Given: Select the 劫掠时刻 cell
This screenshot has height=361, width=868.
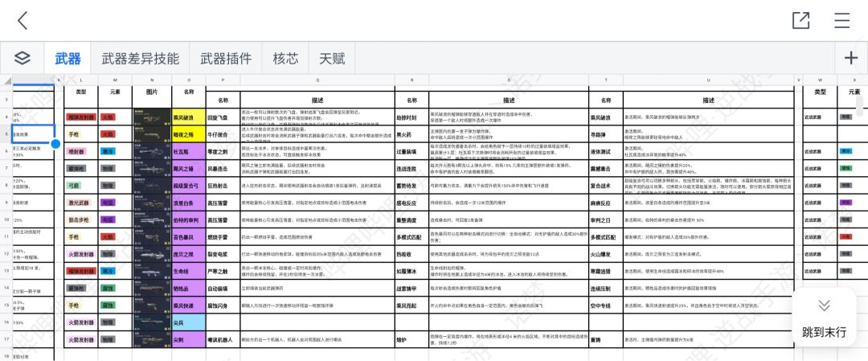Looking at the screenshot, I should pyautogui.click(x=411, y=117).
